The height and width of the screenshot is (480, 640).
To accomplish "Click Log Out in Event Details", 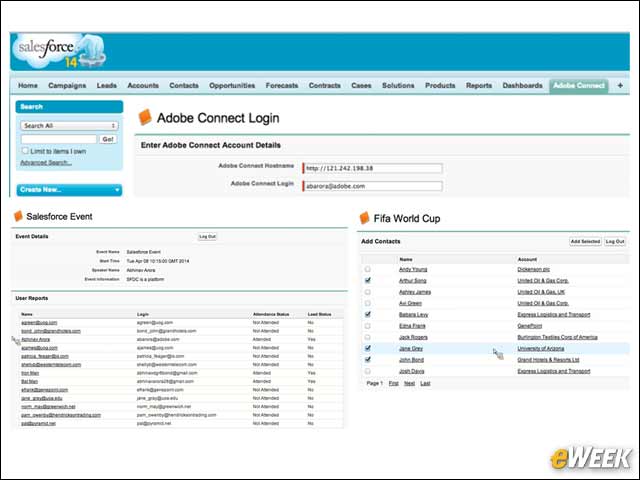I will point(207,237).
